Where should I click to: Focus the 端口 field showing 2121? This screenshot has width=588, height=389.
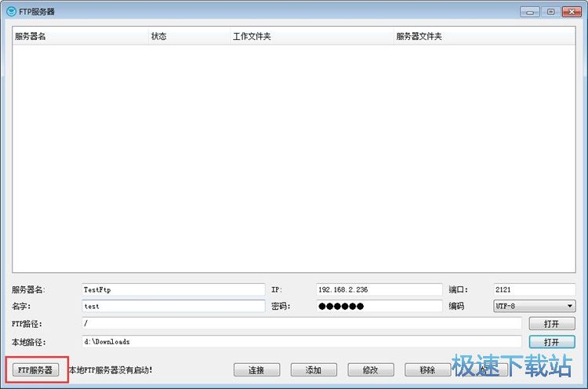(x=534, y=289)
